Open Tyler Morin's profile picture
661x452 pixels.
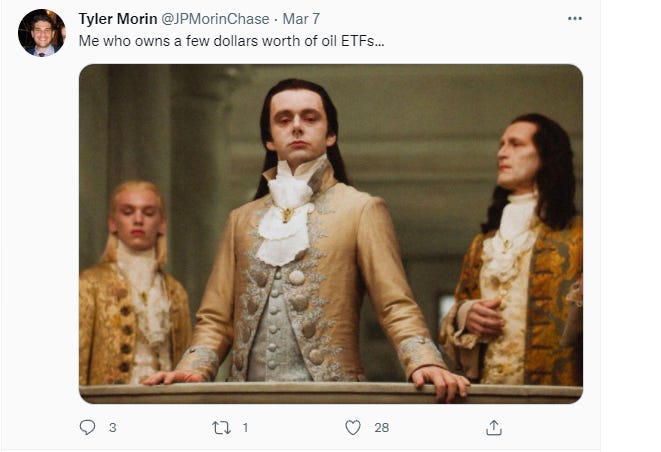coord(41,32)
